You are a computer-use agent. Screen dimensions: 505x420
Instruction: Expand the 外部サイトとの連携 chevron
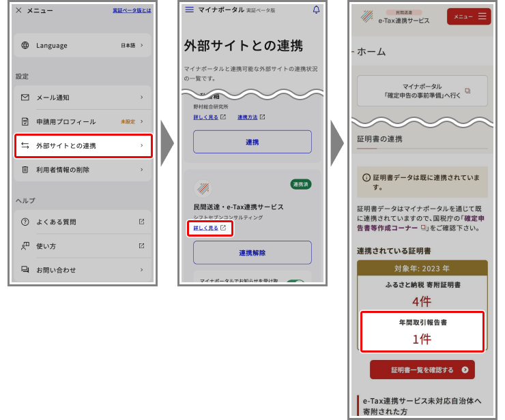(142, 145)
